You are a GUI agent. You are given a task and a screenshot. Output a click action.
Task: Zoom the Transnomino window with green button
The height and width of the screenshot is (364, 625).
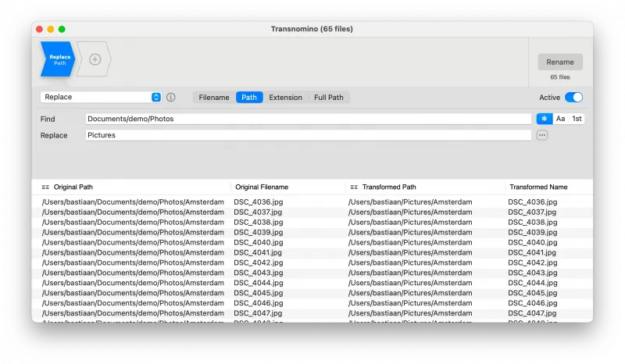point(62,29)
